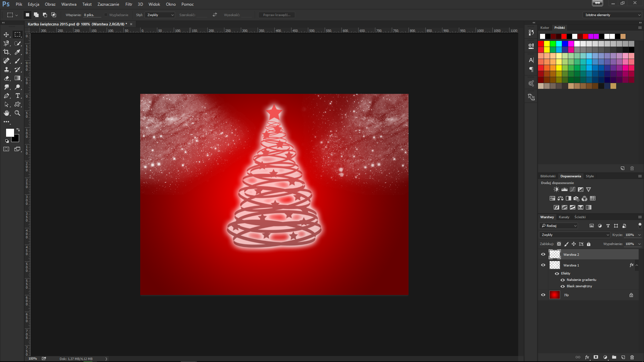Switch to the Style panel tab
The height and width of the screenshot is (362, 644).
tap(590, 176)
